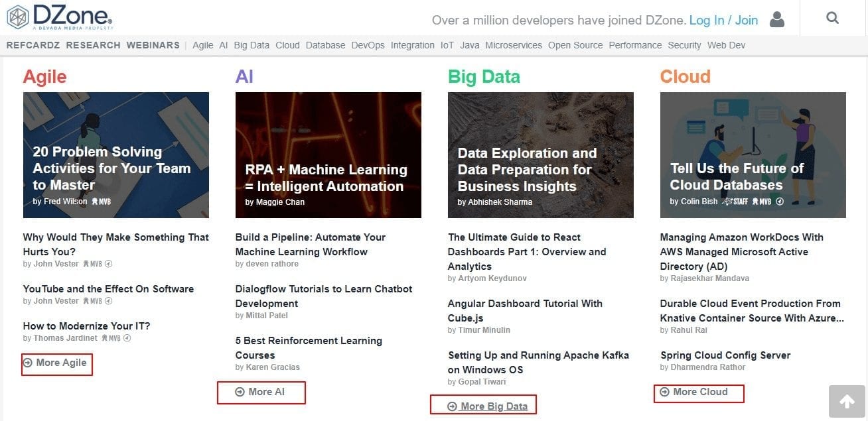
Task: Open RPA + Machine Learning article image
Action: pyautogui.click(x=328, y=155)
